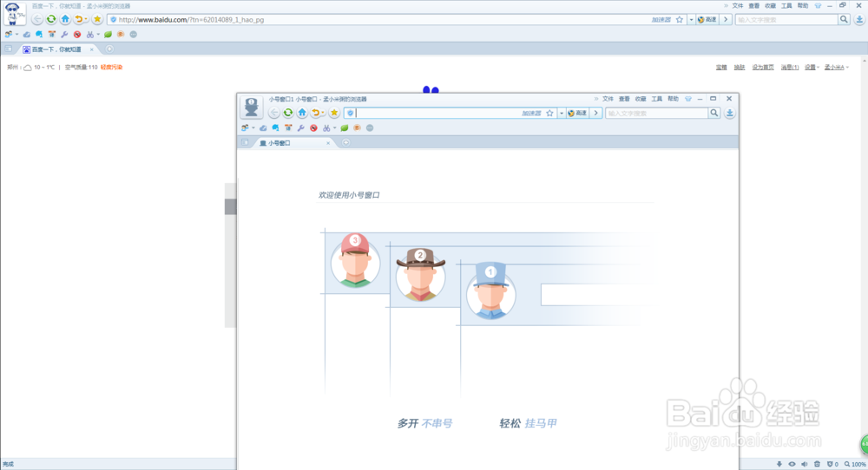Open the scissors dropdown arrow in the main window
868x470 pixels.
pos(98,35)
